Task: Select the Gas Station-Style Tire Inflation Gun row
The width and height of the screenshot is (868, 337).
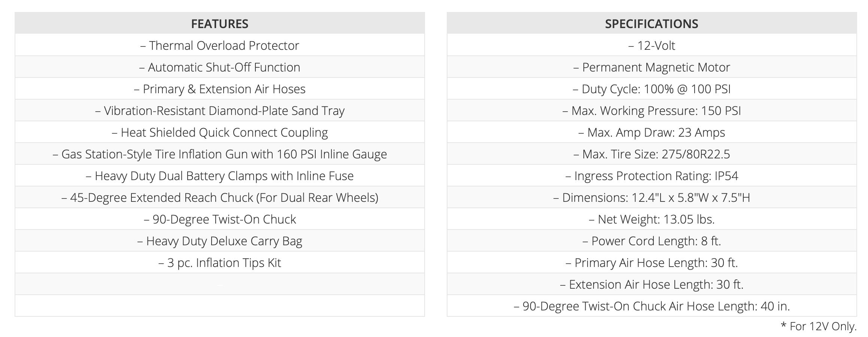Action: [x=220, y=154]
